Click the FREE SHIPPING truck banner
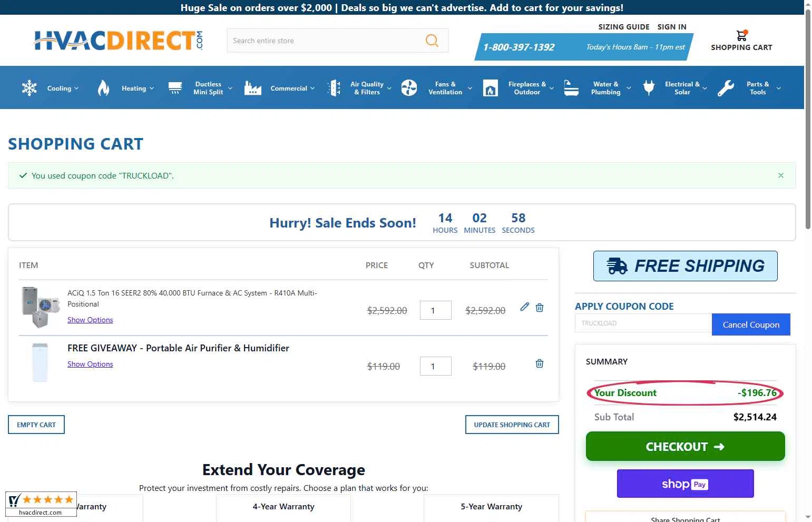 click(686, 266)
